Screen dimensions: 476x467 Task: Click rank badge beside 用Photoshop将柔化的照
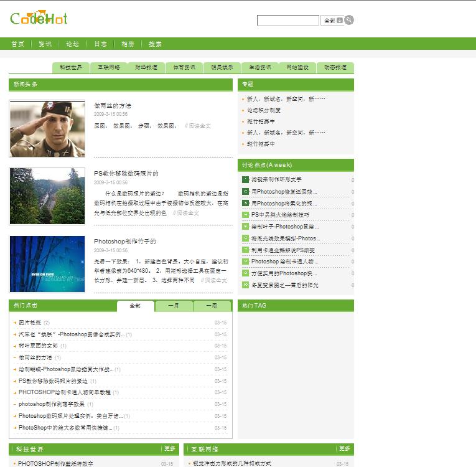pos(245,203)
